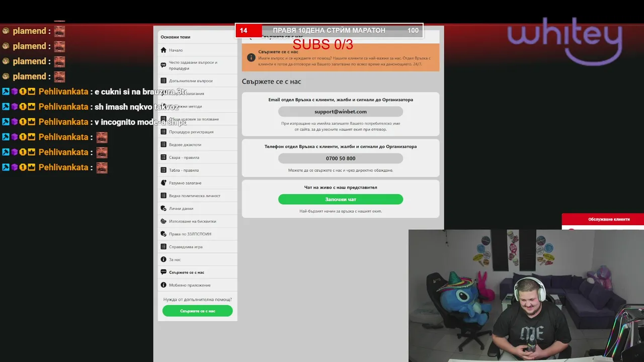Image resolution: width=644 pixels, height=362 pixels.
Task: Click the info icon beside Мобилно приложение
Action: 164,285
